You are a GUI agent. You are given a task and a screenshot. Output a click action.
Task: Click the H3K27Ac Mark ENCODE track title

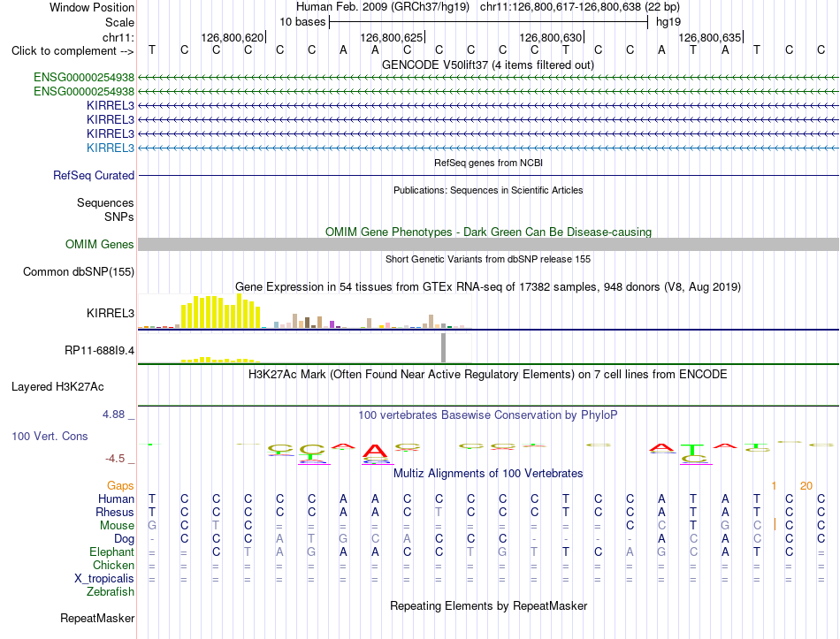488,375
